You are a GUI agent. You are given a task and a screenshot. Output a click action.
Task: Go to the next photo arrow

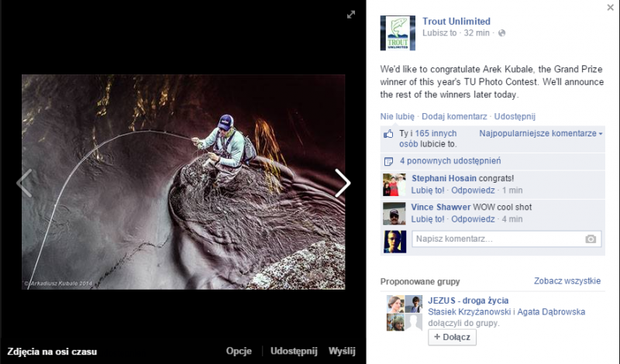pyautogui.click(x=343, y=183)
